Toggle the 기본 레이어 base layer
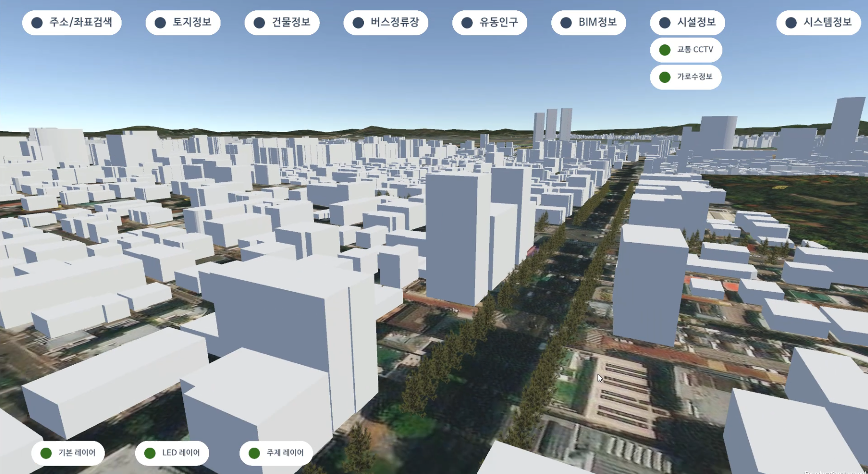Viewport: 868px width, 474px height. tap(68, 453)
